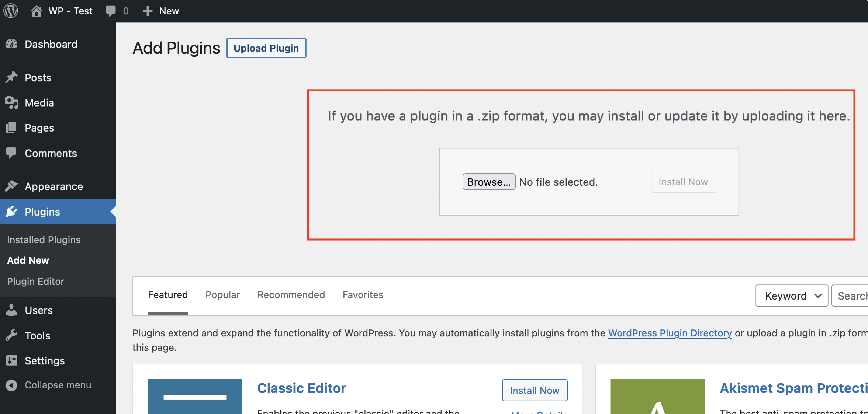Open the New content menu
868x414 pixels.
point(169,11)
